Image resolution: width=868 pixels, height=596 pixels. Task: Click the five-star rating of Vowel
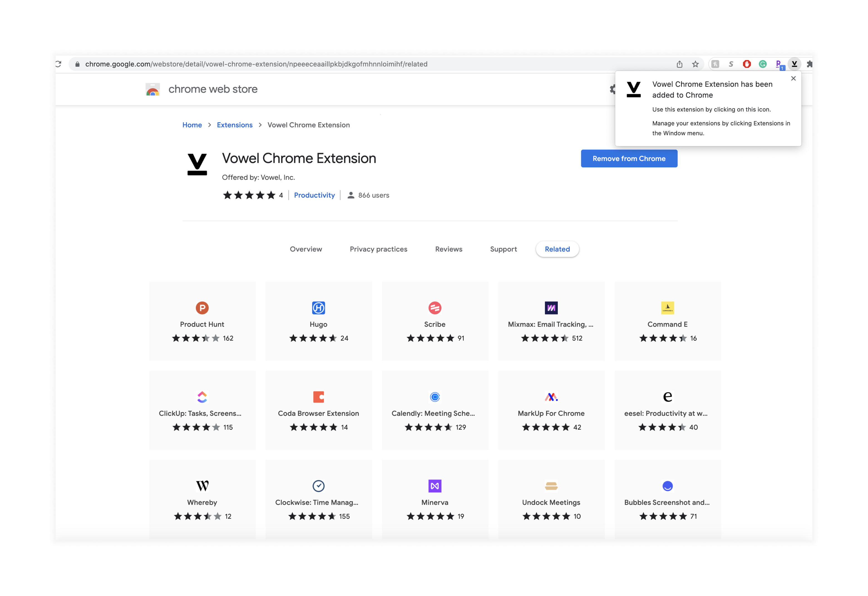(249, 195)
